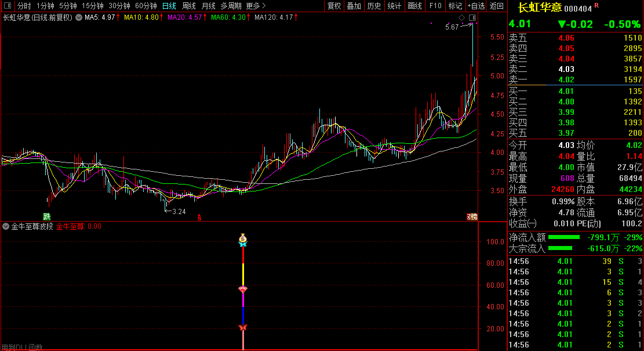Screen dimensions: 644x351
Task: Expand the 金牛至尊波段 indicator dropdown arrow
Action: point(6,227)
